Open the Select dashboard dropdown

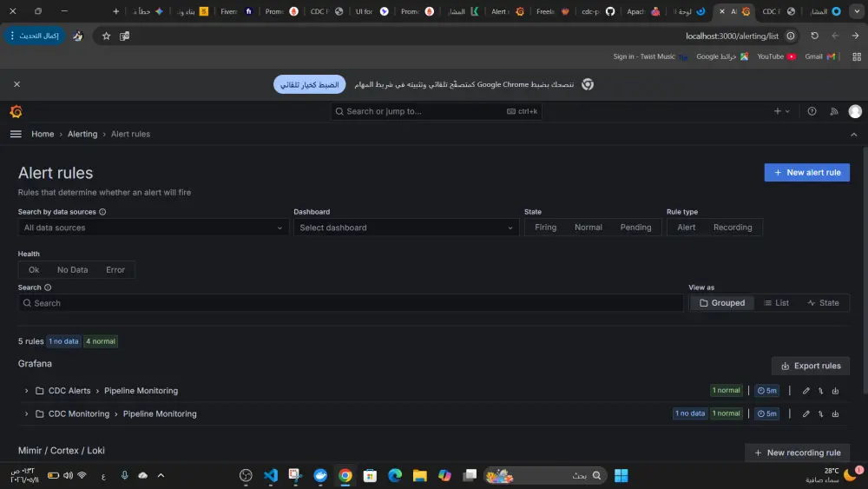pyautogui.click(x=406, y=228)
